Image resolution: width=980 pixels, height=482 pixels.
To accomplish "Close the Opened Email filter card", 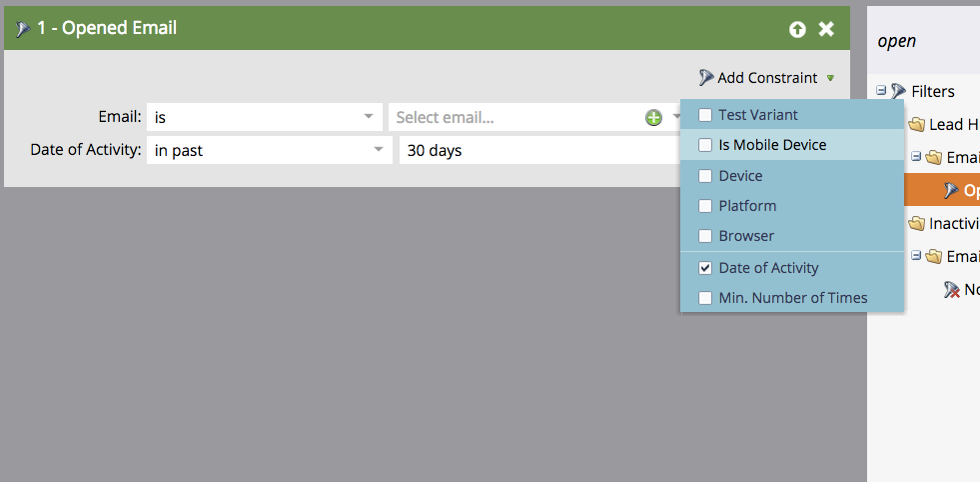I will (x=826, y=29).
